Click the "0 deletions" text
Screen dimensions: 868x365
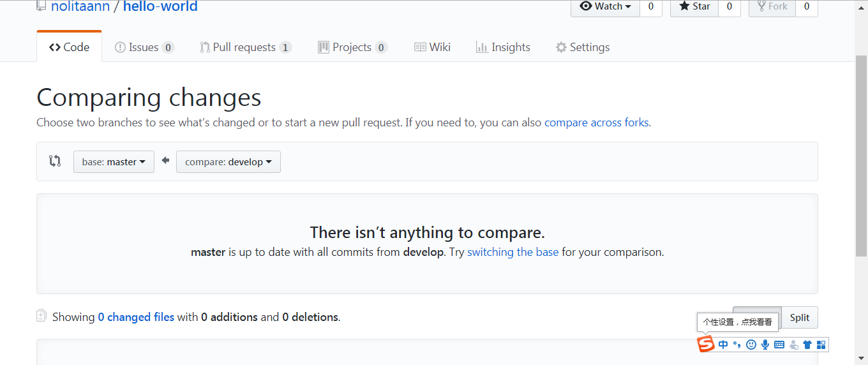(x=311, y=317)
